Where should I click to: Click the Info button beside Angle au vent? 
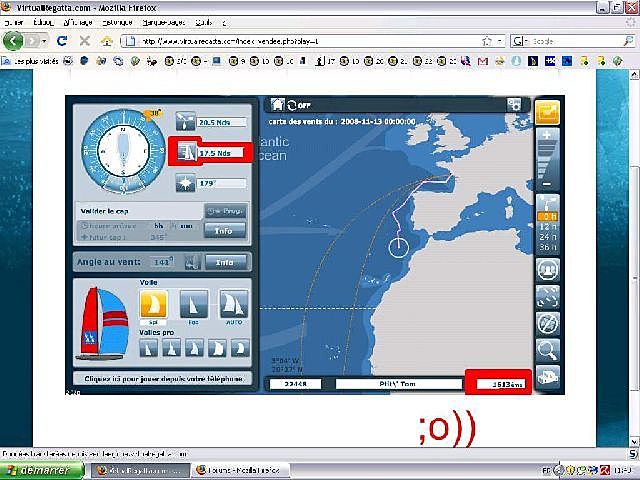226,262
